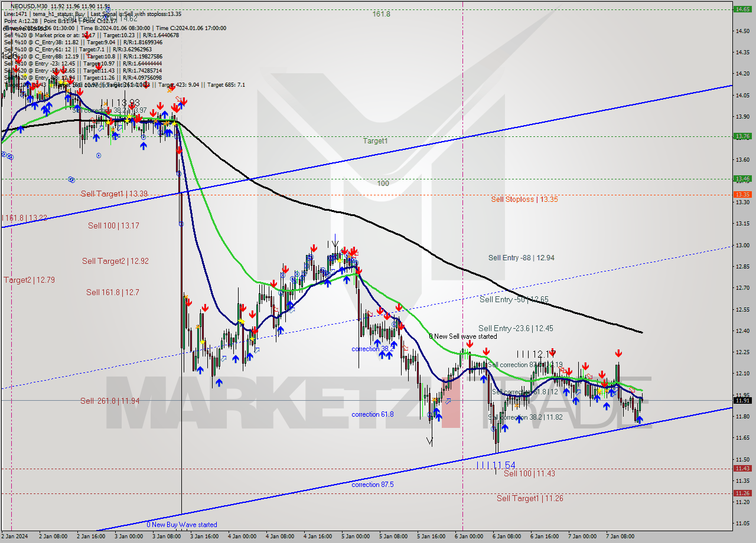
Task: Click the 'Sell 161.8 | 12.7' label
Action: tap(113, 292)
